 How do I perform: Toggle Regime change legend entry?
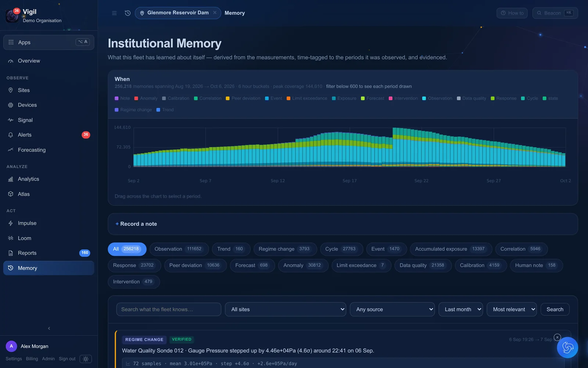(x=133, y=110)
